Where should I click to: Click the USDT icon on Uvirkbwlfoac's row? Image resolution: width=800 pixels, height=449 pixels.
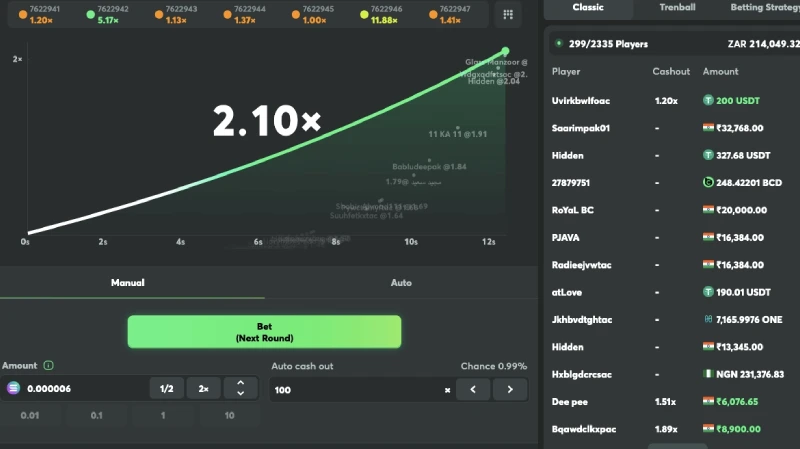click(x=707, y=101)
